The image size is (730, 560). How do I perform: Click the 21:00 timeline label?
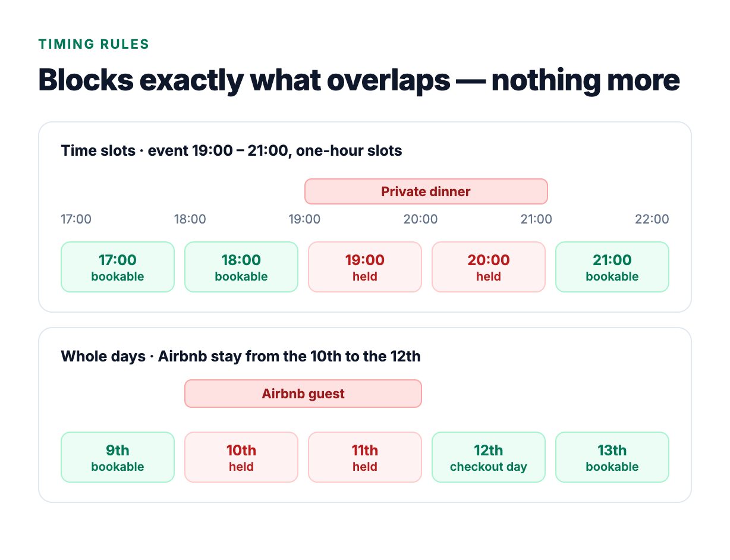(536, 219)
